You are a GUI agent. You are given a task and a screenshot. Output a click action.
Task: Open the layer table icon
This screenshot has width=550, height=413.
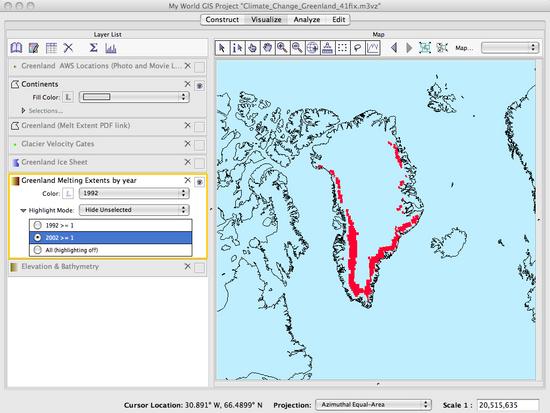pos(51,48)
